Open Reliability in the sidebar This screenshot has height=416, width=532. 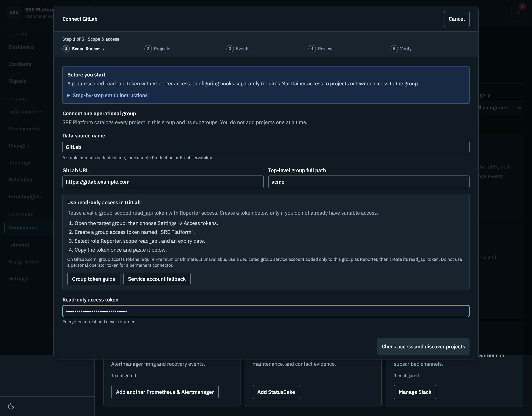pos(21,180)
